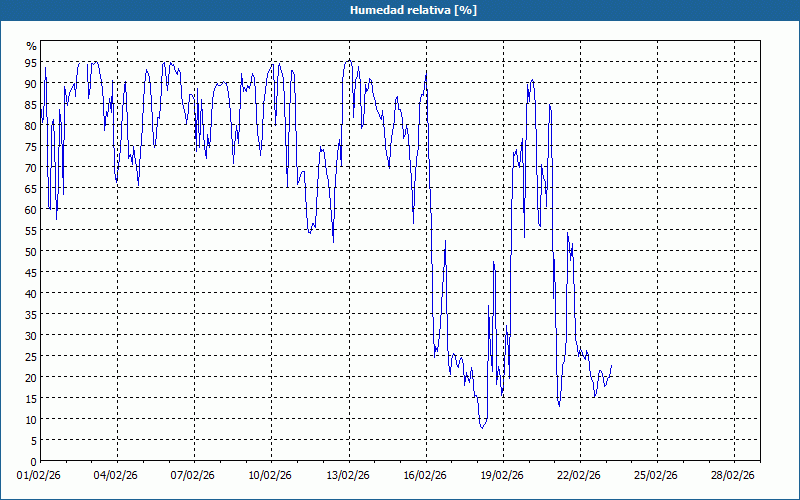Click the "Humedad relativa [%]" title bar
This screenshot has height=500, width=800.
(400, 10)
